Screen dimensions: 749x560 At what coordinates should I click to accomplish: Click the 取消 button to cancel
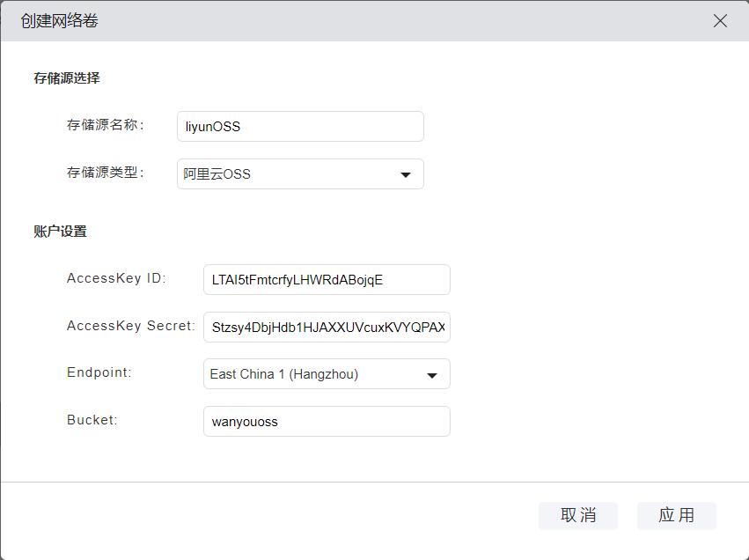tap(577, 515)
